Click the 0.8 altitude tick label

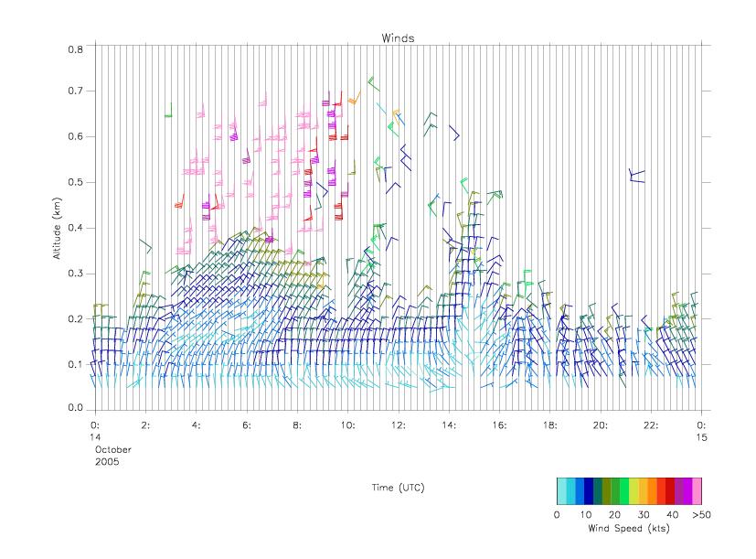pos(75,49)
